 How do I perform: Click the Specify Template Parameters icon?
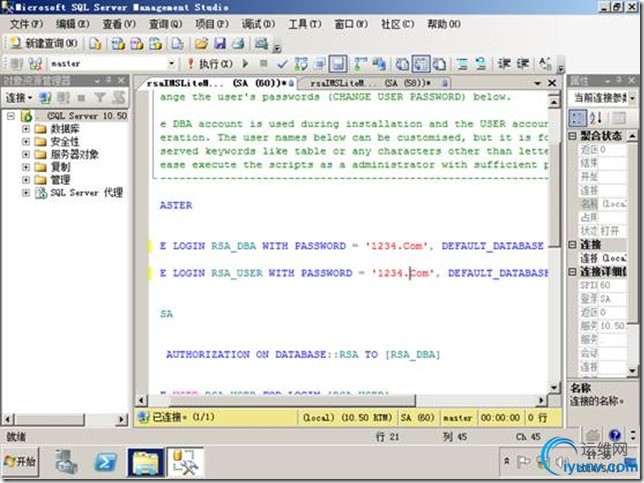[x=545, y=64]
